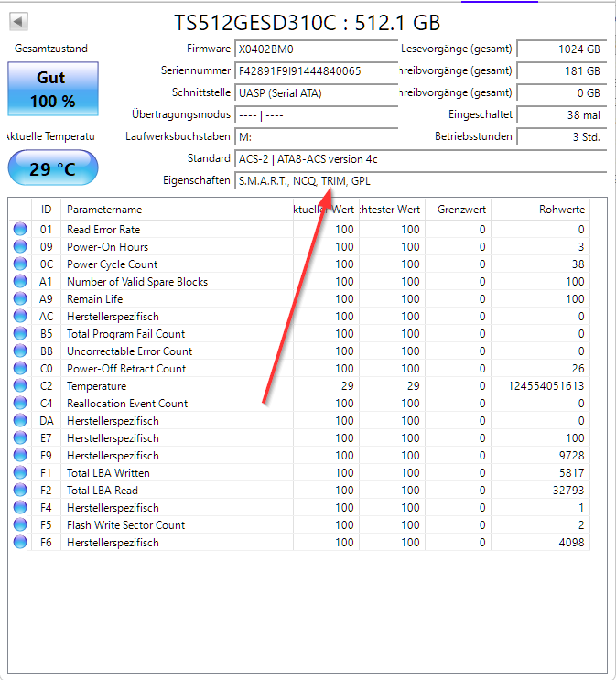Click the Firmware field X0402BM0
The height and width of the screenshot is (680, 616).
pyautogui.click(x=317, y=49)
